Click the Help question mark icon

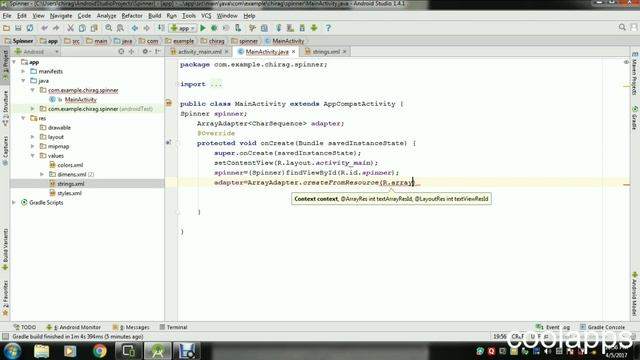328,28
